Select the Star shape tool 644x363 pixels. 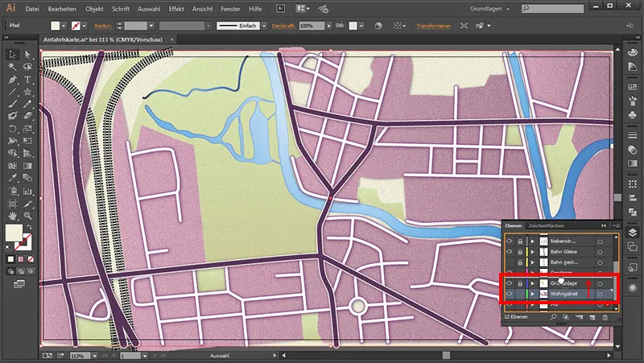click(27, 92)
